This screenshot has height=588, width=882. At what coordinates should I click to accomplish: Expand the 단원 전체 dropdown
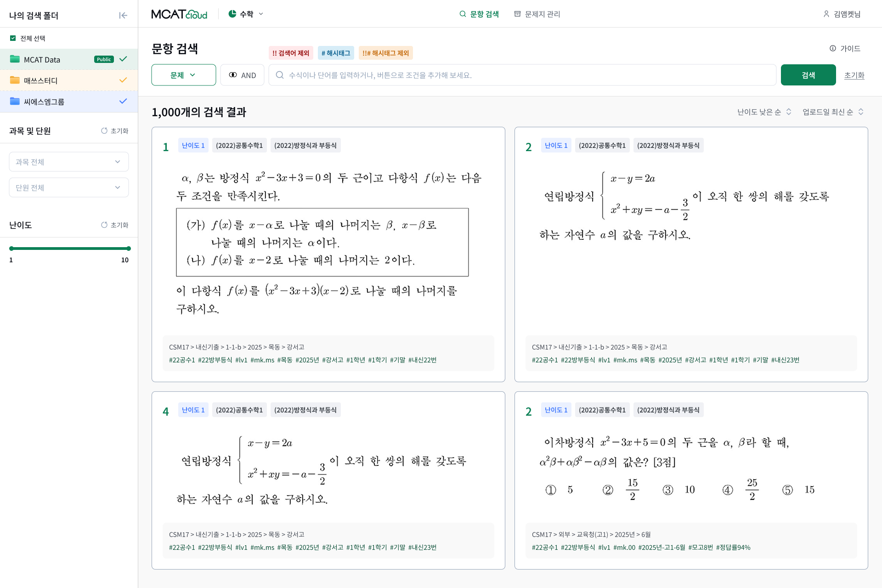coord(69,187)
